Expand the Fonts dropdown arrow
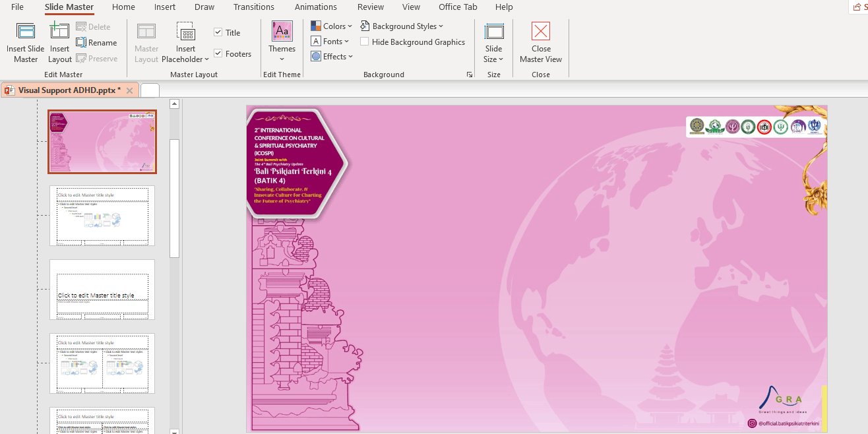The width and height of the screenshot is (868, 434). coord(347,42)
